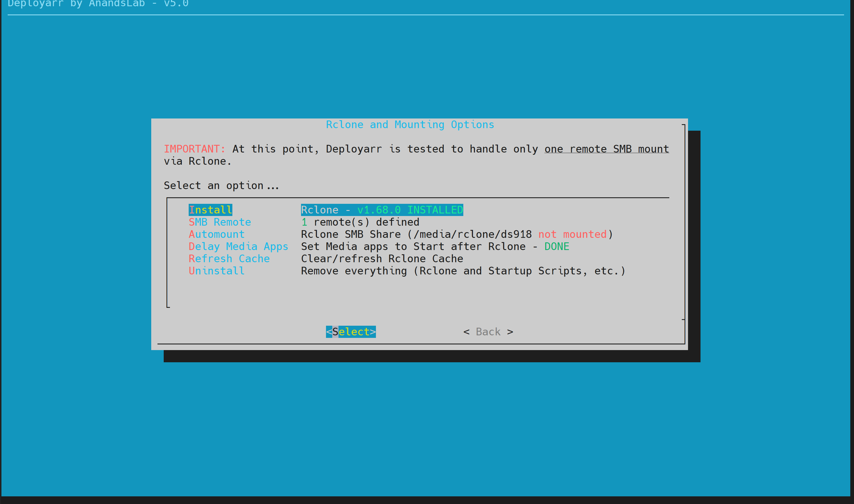Viewport: 854px width, 504px height.
Task: Click the Deployarr by AnandsLab header text
Action: click(x=98, y=4)
